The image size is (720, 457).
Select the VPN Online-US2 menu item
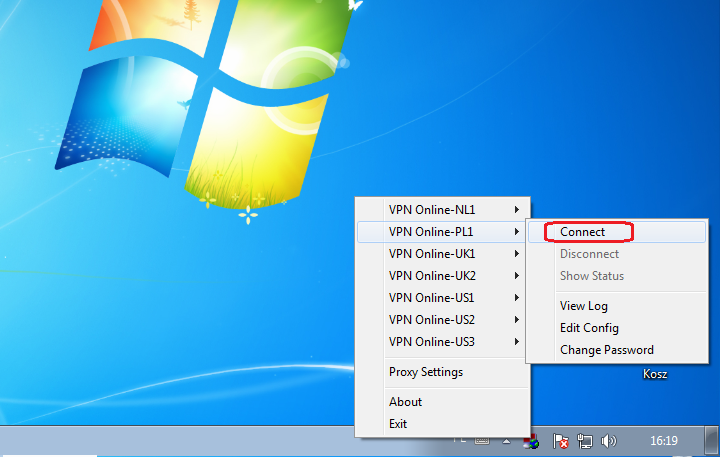(443, 320)
